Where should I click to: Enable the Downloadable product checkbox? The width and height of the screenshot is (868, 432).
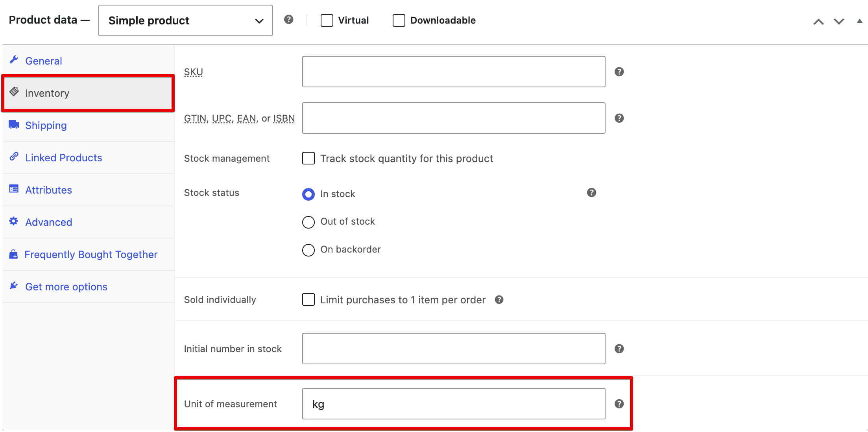coord(399,20)
